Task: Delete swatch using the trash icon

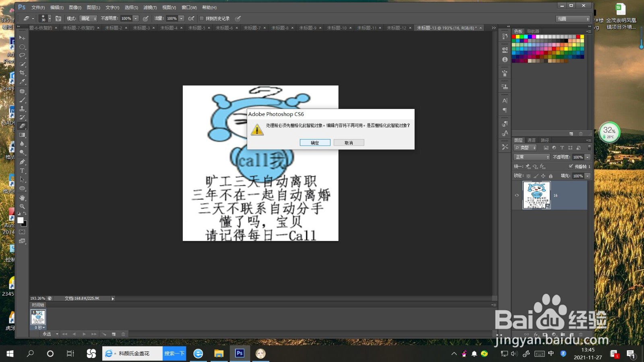Action: click(x=580, y=134)
